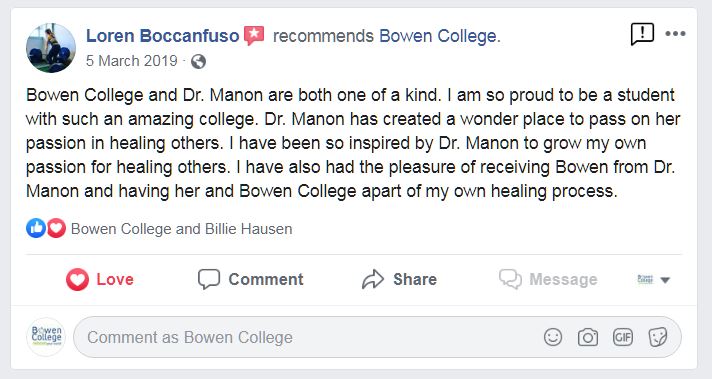Image resolution: width=712 pixels, height=379 pixels.
Task: Toggle the Love reaction button
Action: pos(100,279)
